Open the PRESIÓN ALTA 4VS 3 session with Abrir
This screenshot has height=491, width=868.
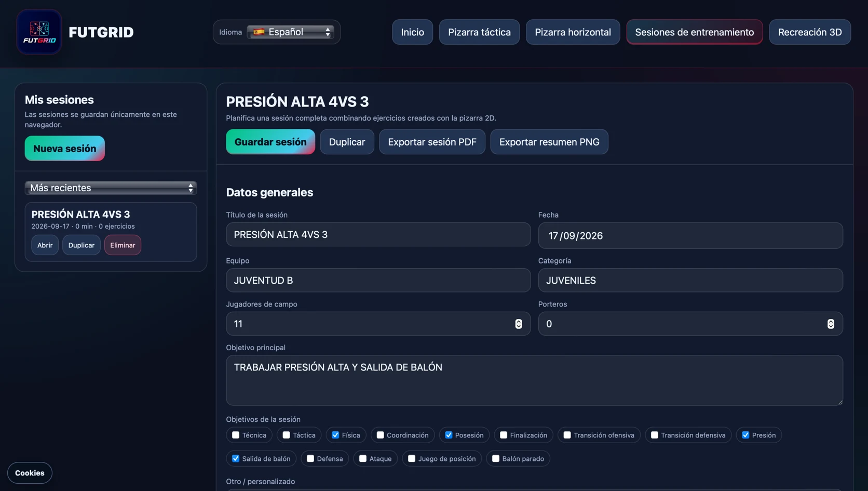pos(45,245)
